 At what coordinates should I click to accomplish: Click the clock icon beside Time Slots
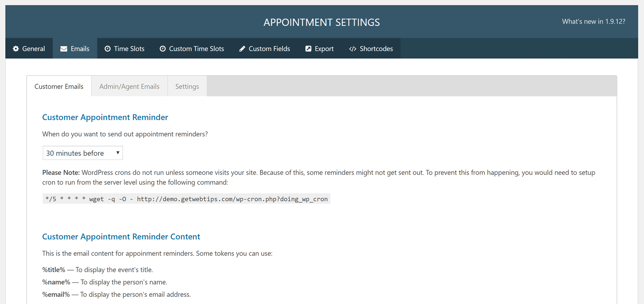(107, 49)
